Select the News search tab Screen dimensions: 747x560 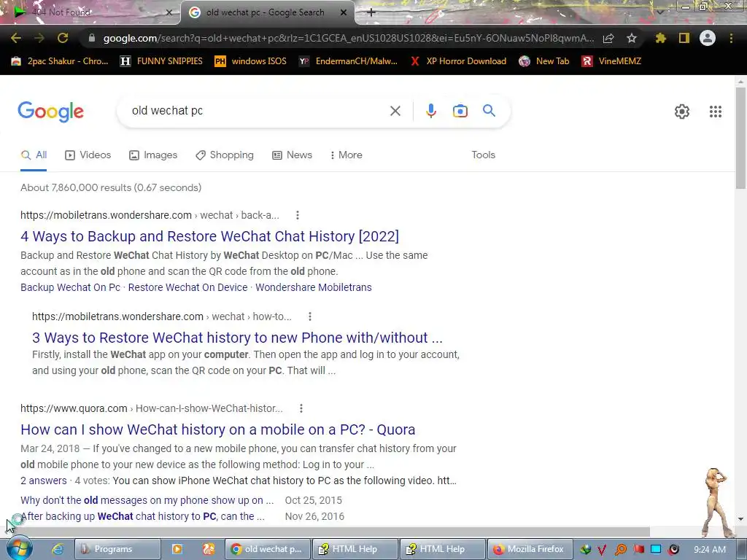coord(292,155)
